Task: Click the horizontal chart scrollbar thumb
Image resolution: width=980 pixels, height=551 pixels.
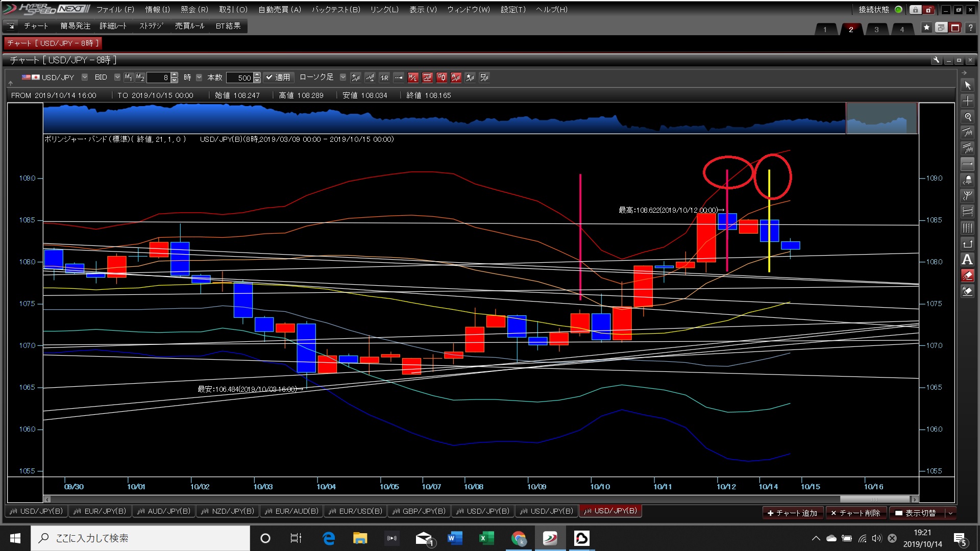Action: point(874,499)
